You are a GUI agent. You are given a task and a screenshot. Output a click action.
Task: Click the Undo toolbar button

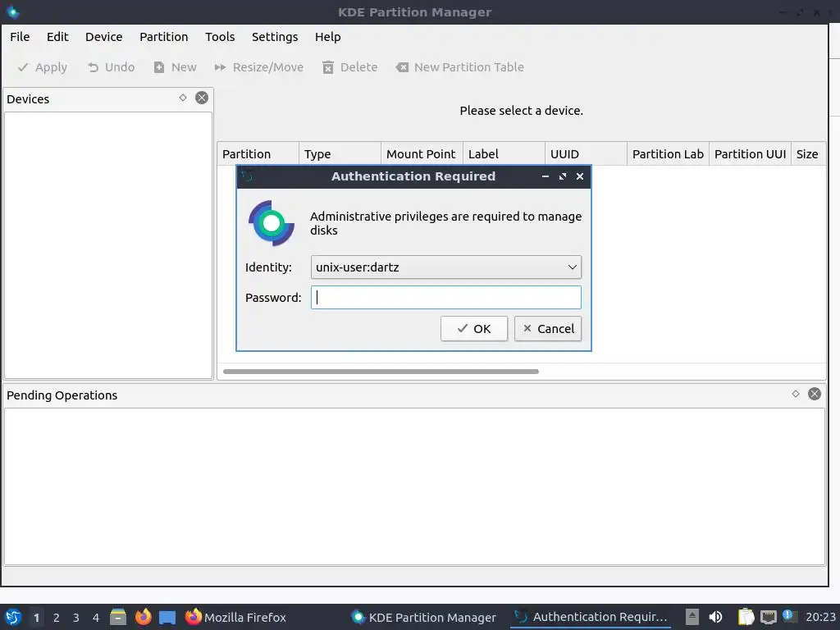111,67
